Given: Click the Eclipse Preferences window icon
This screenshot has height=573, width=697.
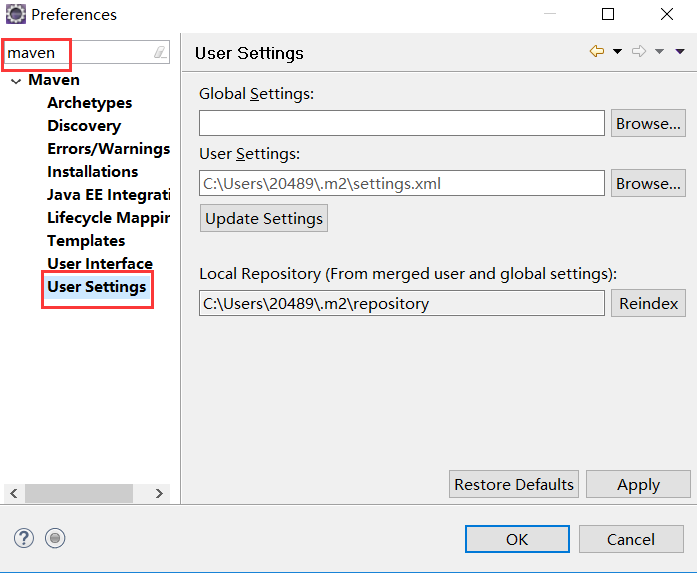Looking at the screenshot, I should pos(16,14).
